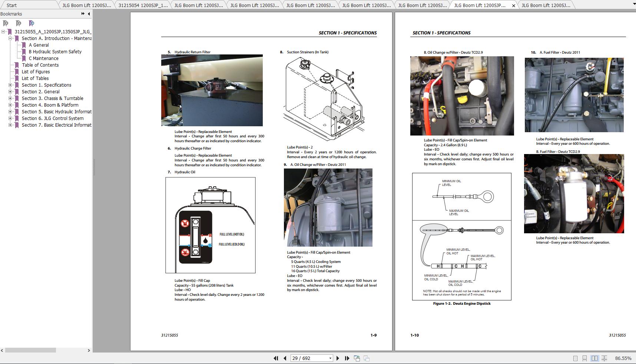Click the go-to bookmark arrow icon
The height and width of the screenshot is (364, 636).
click(x=32, y=23)
